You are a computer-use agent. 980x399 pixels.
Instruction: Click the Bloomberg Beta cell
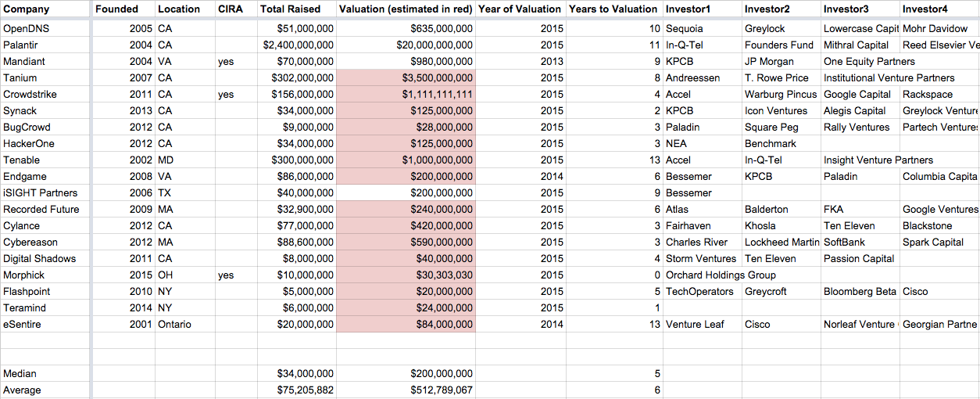coord(860,291)
